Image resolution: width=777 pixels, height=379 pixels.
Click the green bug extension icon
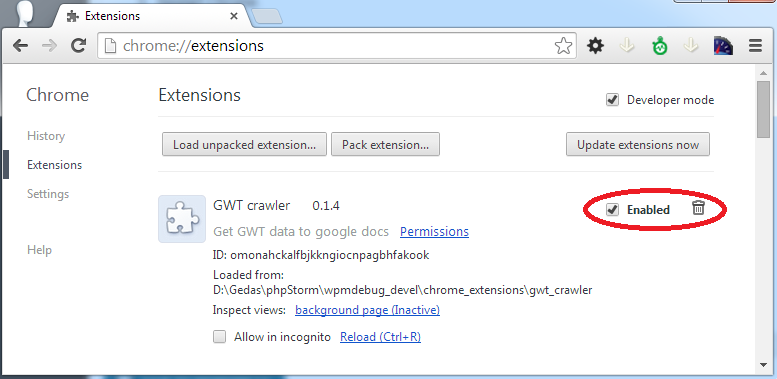tap(660, 46)
